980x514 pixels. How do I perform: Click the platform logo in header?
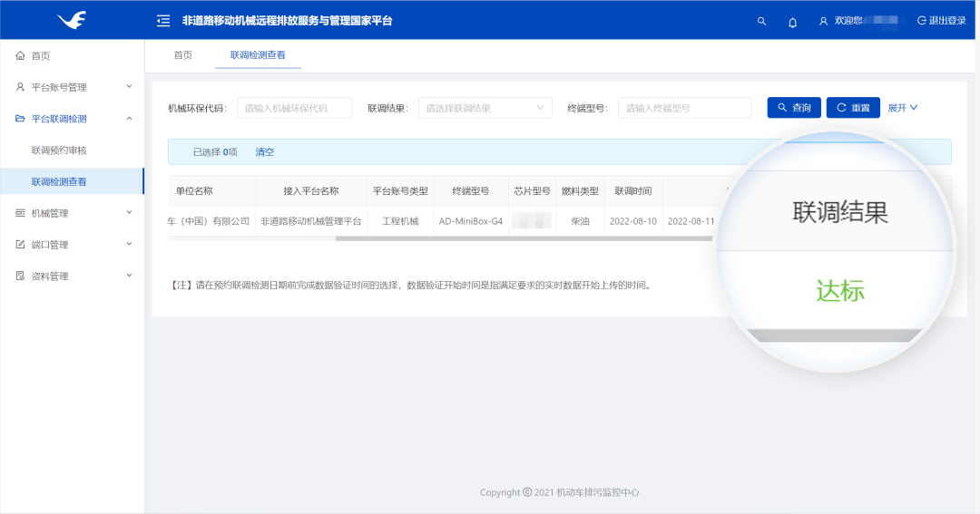(71, 20)
